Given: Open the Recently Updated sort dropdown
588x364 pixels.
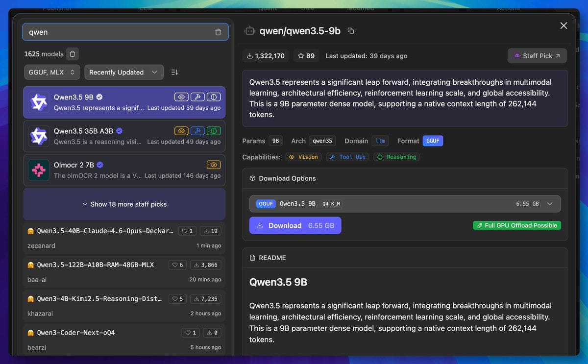Looking at the screenshot, I should click(x=124, y=72).
